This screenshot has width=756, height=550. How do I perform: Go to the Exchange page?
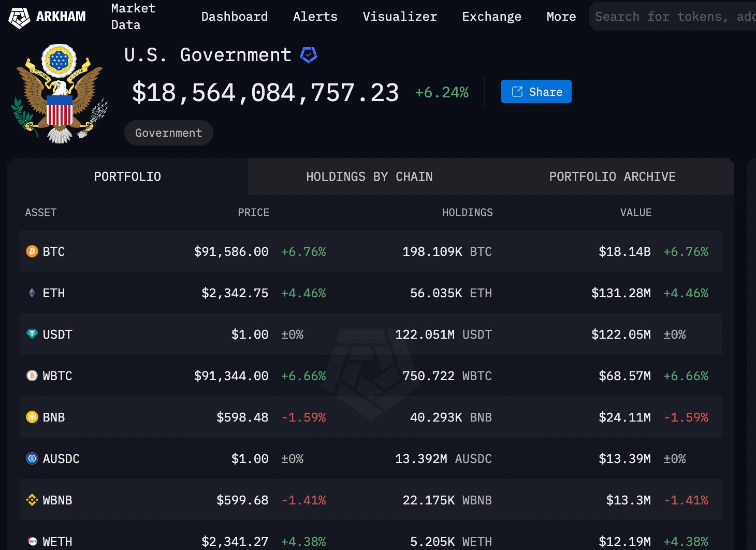[x=492, y=17]
